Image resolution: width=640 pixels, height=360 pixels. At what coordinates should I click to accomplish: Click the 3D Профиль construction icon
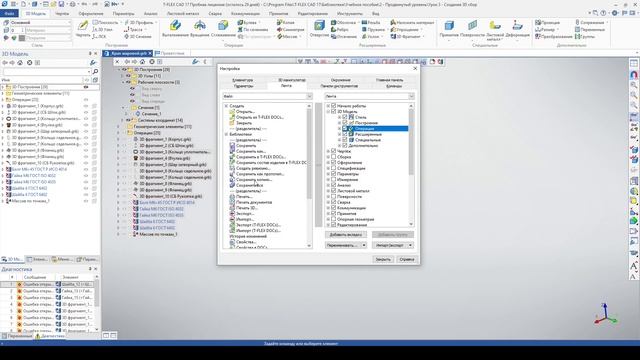tap(127, 23)
